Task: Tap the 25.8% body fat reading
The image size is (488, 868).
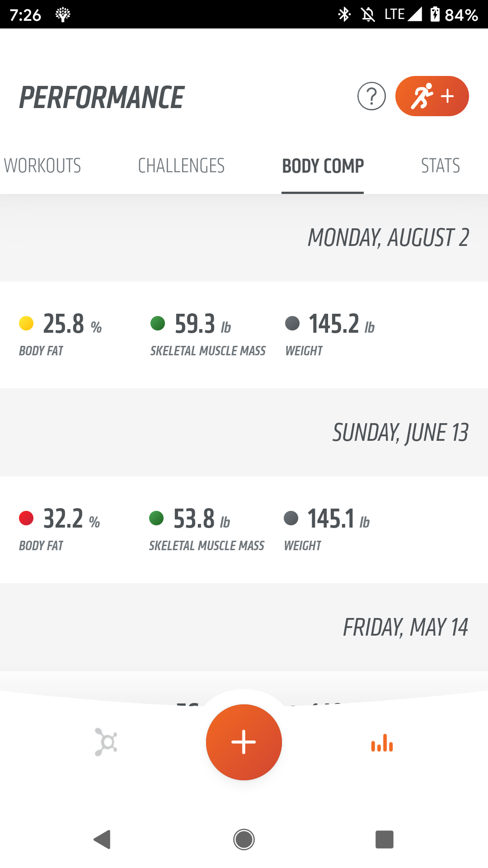Action: 64,324
